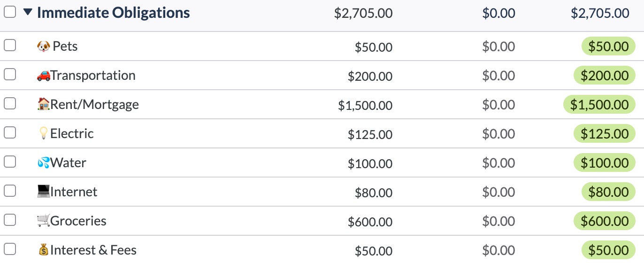Click the light bulb icon for Electric
The width and height of the screenshot is (644, 263).
click(x=43, y=133)
